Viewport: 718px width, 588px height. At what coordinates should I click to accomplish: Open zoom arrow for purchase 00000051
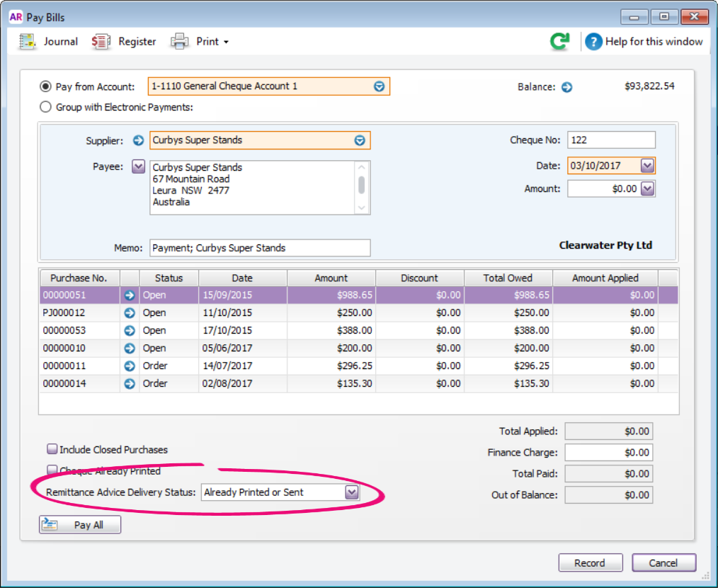point(130,295)
